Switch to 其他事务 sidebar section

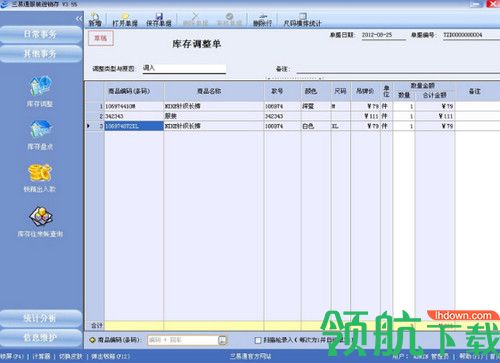[x=41, y=54]
